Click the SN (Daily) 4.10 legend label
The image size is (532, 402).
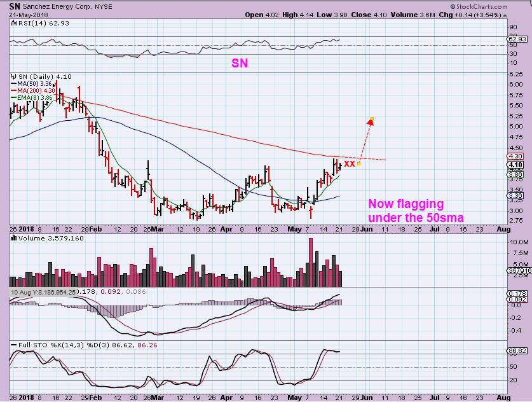[x=44, y=77]
